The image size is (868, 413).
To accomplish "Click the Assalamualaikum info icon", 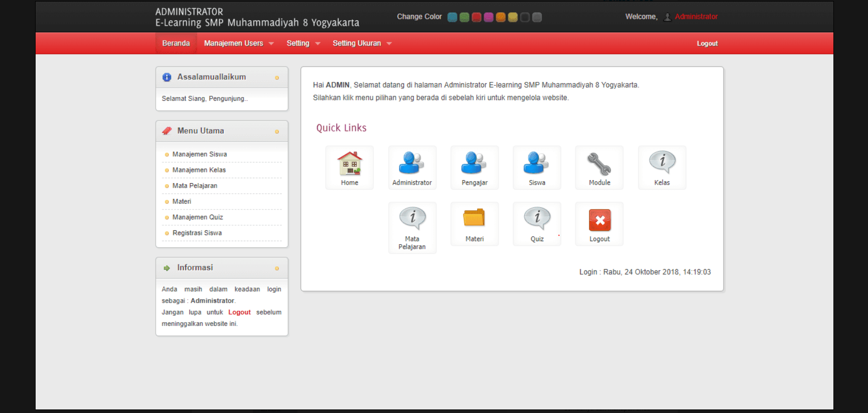I will pyautogui.click(x=167, y=77).
